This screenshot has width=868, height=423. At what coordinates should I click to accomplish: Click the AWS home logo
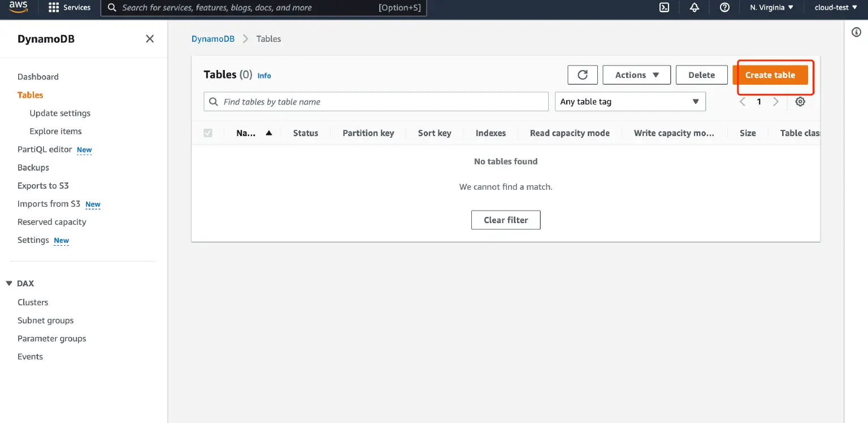(x=18, y=7)
